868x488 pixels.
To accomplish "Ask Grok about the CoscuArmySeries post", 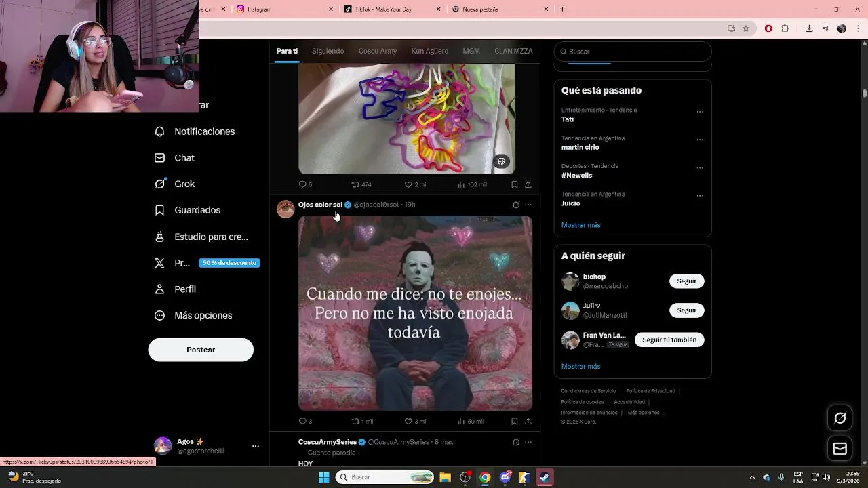I will point(516,442).
